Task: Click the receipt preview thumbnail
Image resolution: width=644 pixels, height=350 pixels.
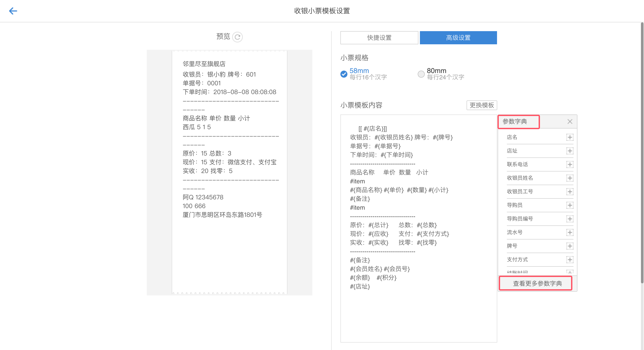Action: (x=229, y=172)
